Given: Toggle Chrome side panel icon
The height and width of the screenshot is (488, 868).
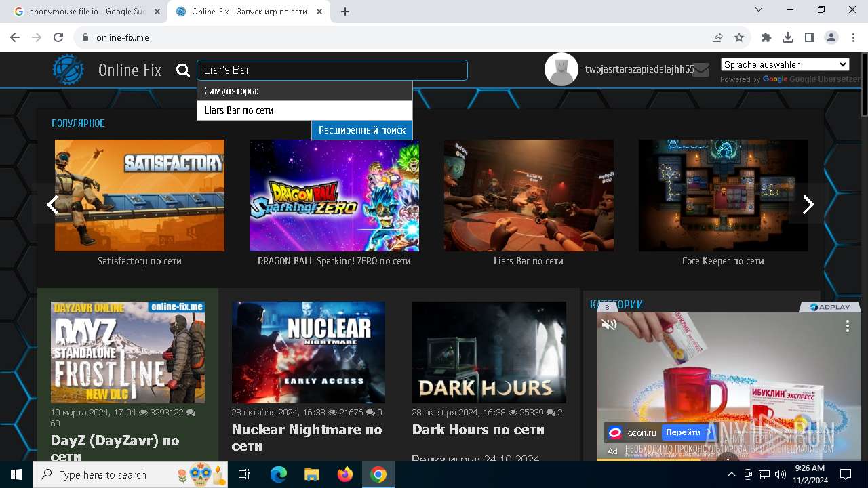Looking at the screenshot, I should click(810, 38).
